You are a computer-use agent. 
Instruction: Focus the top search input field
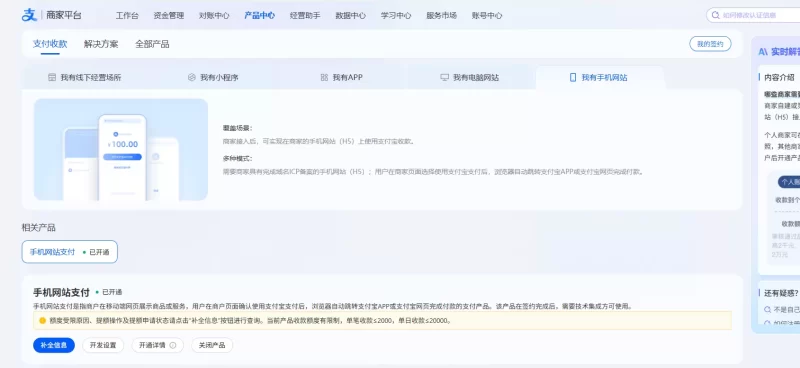[753, 15]
